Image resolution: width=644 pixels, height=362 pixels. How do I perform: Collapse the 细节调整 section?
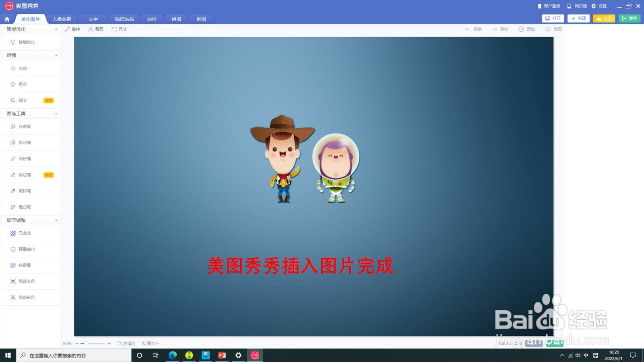pos(56,220)
